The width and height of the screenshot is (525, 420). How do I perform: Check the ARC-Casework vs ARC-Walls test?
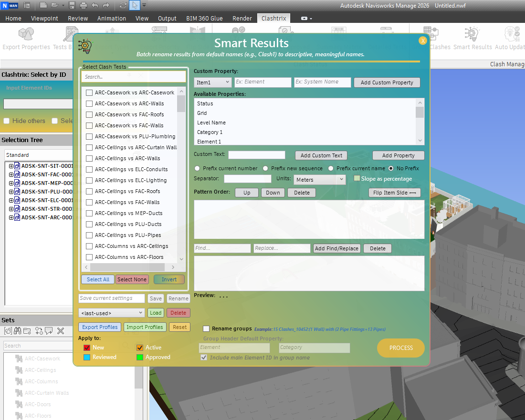coord(89,103)
